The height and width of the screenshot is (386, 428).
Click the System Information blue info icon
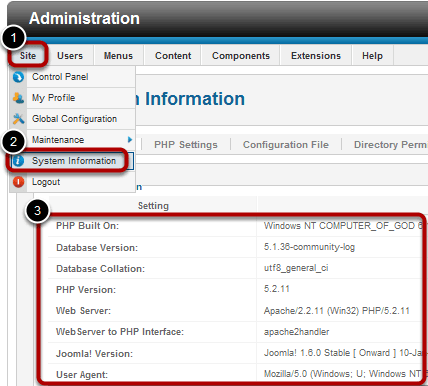tap(18, 161)
